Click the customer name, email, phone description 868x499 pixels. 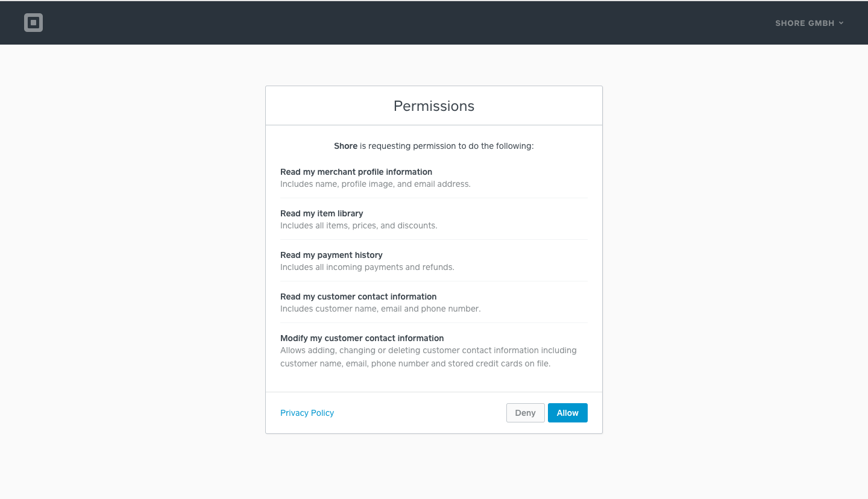(x=380, y=309)
